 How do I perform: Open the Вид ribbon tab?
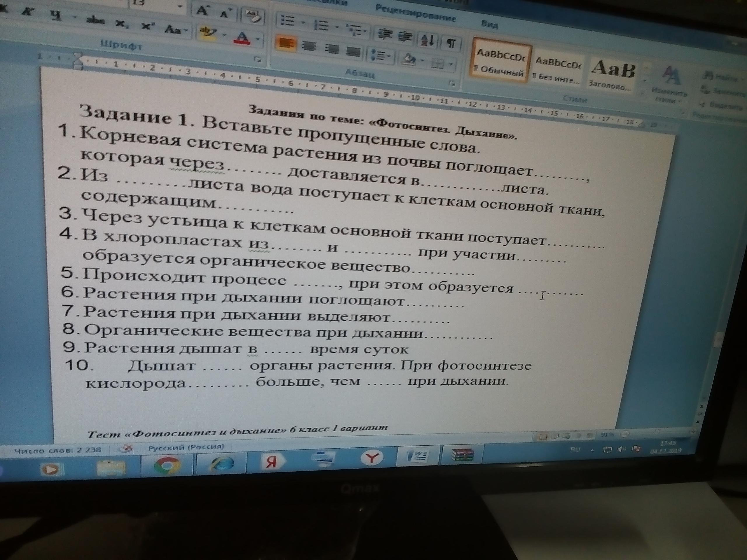click(x=489, y=24)
